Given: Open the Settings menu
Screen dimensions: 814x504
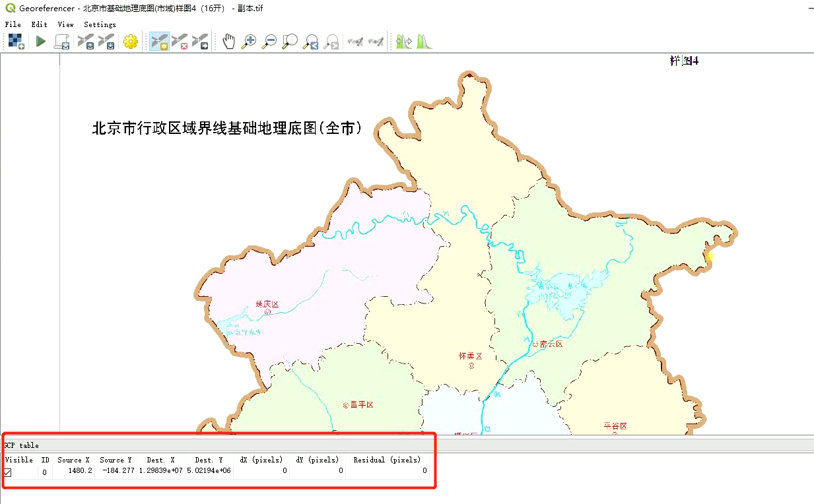Looking at the screenshot, I should pos(100,24).
